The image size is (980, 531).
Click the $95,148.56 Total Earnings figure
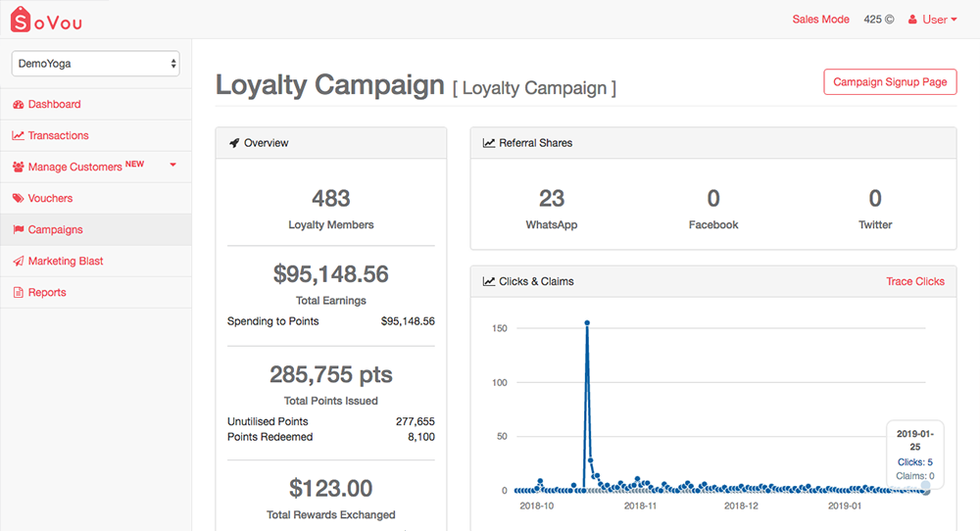click(x=330, y=274)
